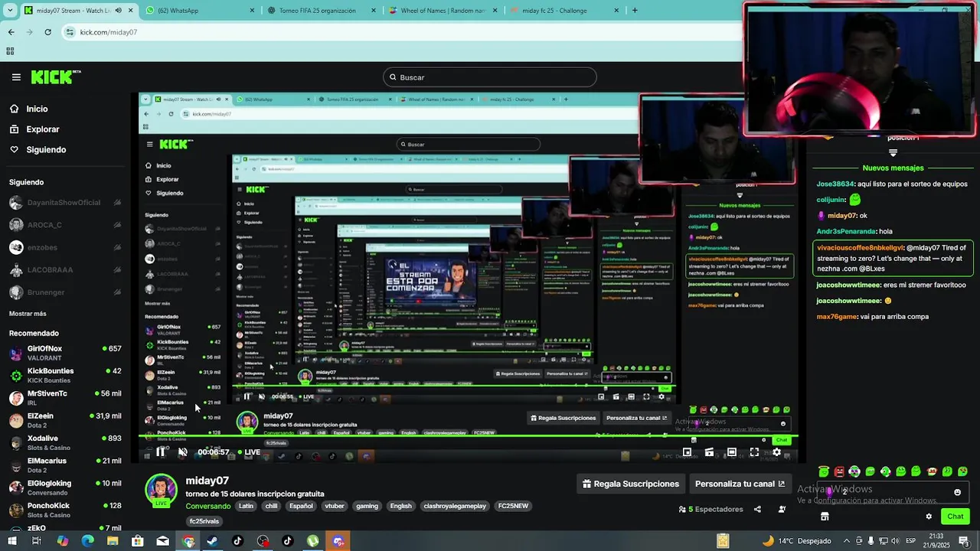Open Microsoft Edge from taskbar
Image resolution: width=980 pixels, height=551 pixels.
(87, 541)
